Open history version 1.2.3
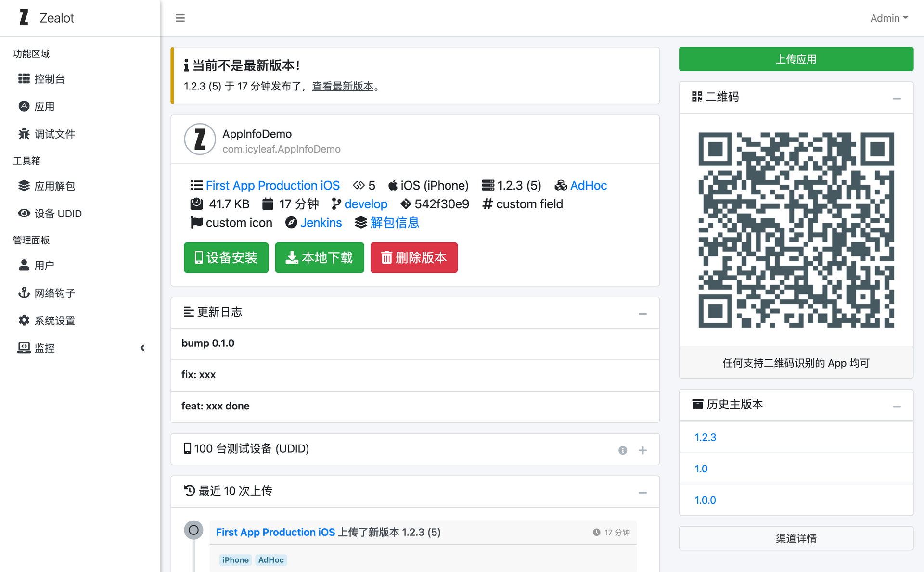The height and width of the screenshot is (572, 924). click(705, 437)
